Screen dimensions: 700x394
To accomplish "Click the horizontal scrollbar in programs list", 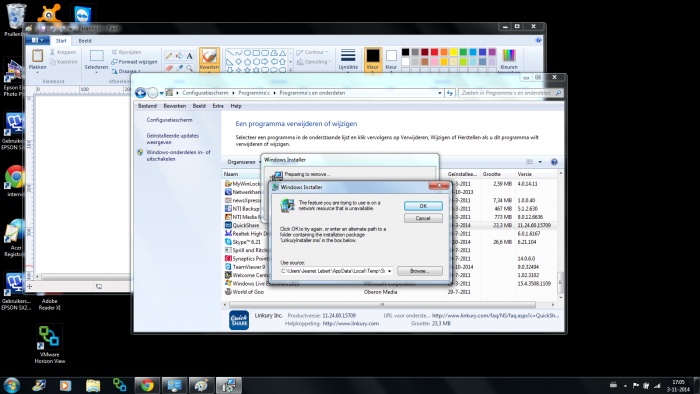I will coord(382,305).
